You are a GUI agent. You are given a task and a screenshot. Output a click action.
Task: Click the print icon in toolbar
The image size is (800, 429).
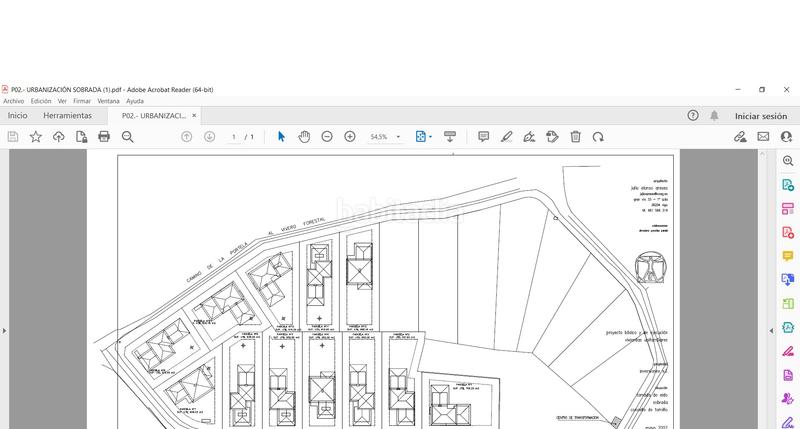pyautogui.click(x=104, y=136)
